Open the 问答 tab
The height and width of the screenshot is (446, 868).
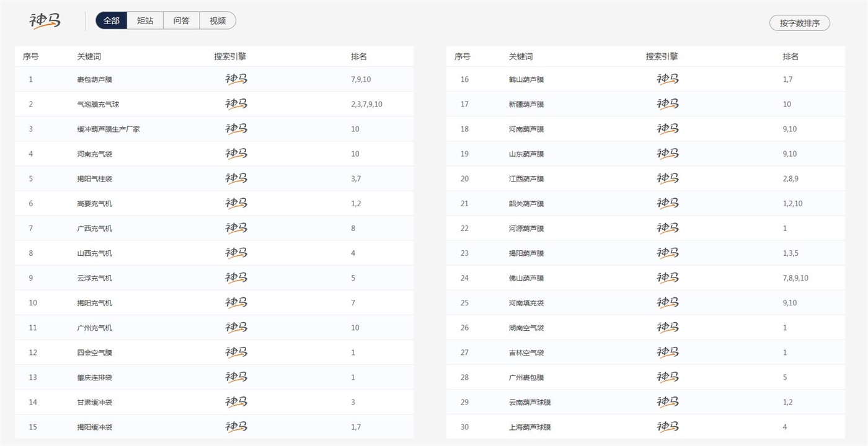point(181,20)
